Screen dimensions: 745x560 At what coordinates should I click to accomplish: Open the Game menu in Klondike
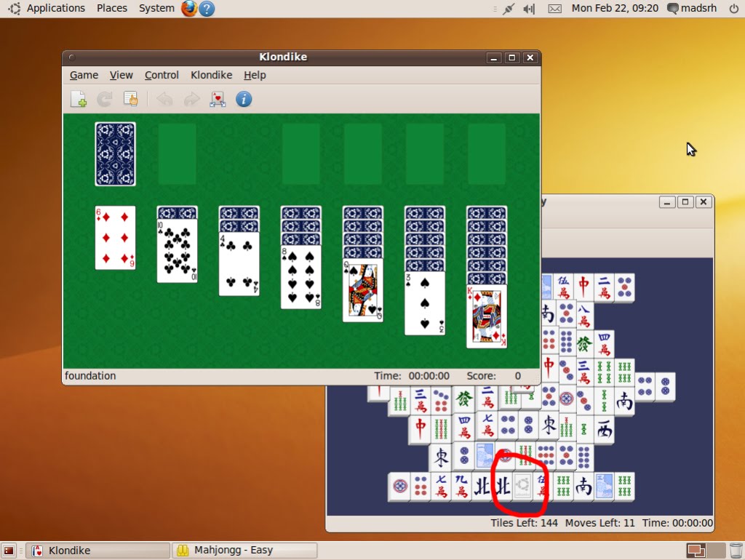[84, 75]
